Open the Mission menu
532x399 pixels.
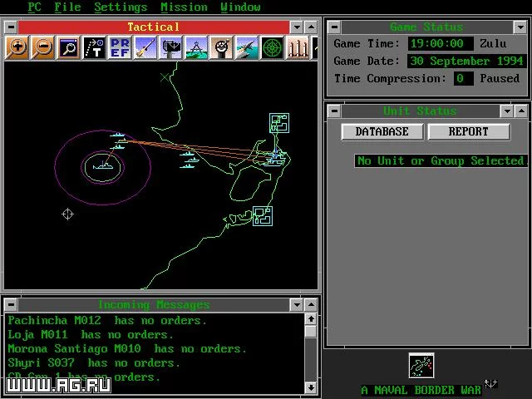(184, 7)
